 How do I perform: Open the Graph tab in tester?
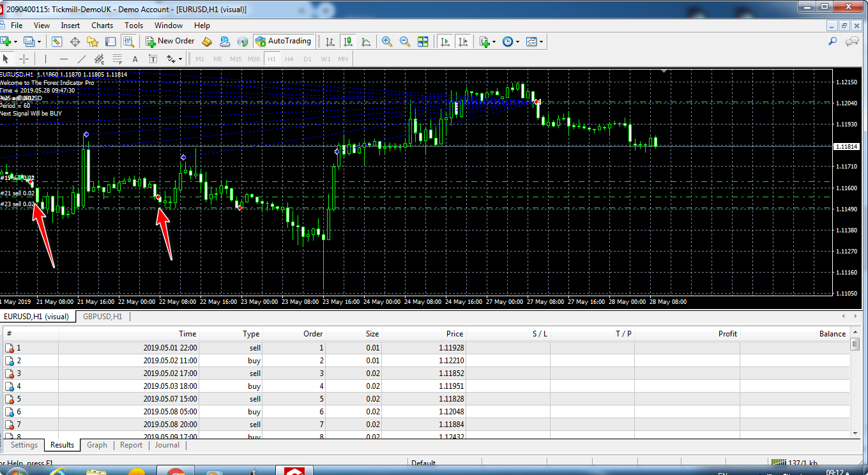(97, 445)
